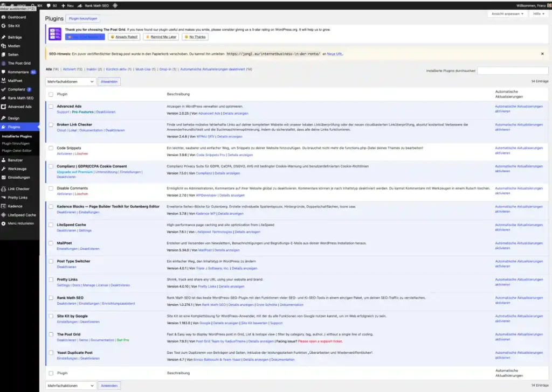The height and width of the screenshot is (392, 552).
Task: Click the Plugin hinzufügen button beside title
Action: [82, 19]
